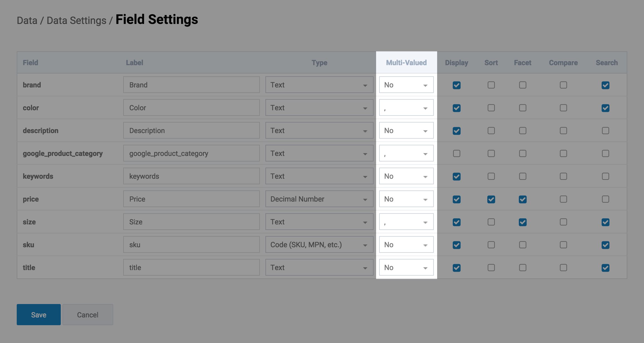Uncheck Display for the brand field

click(x=457, y=85)
